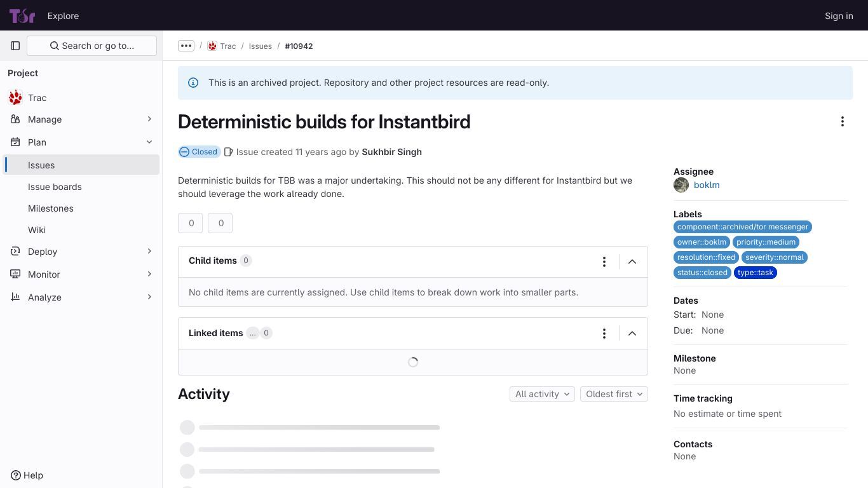
Task: Click the Monitor section icon
Action: click(x=15, y=274)
